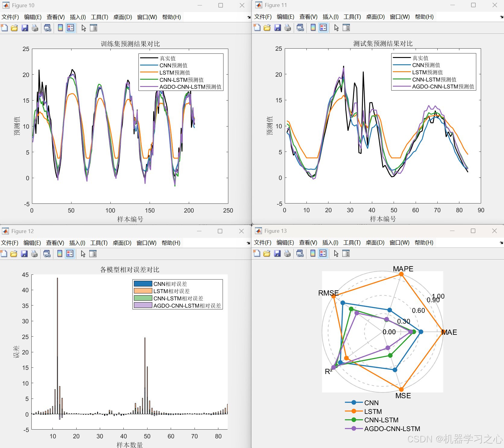The image size is (504, 448).
Task: Open Property Inspector in Figure 11 toolbar
Action: (346, 28)
